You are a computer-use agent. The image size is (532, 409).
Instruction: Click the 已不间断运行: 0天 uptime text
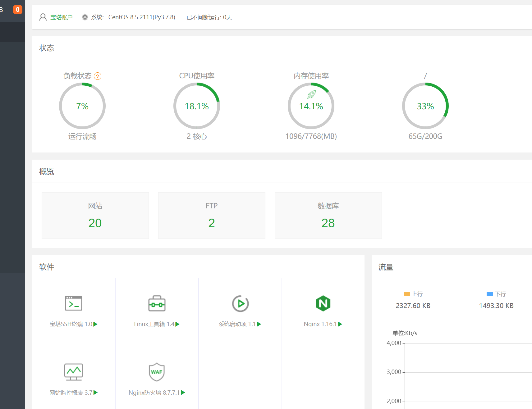point(209,17)
